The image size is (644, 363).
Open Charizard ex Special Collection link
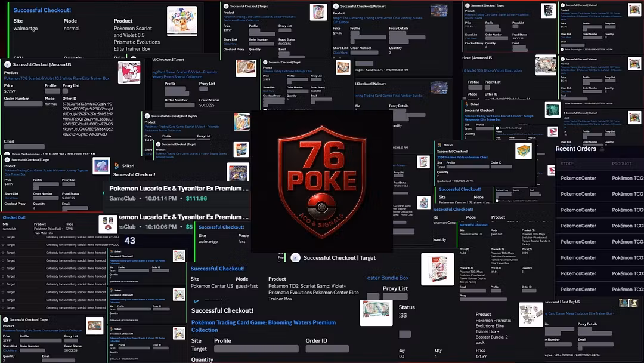tap(43, 330)
